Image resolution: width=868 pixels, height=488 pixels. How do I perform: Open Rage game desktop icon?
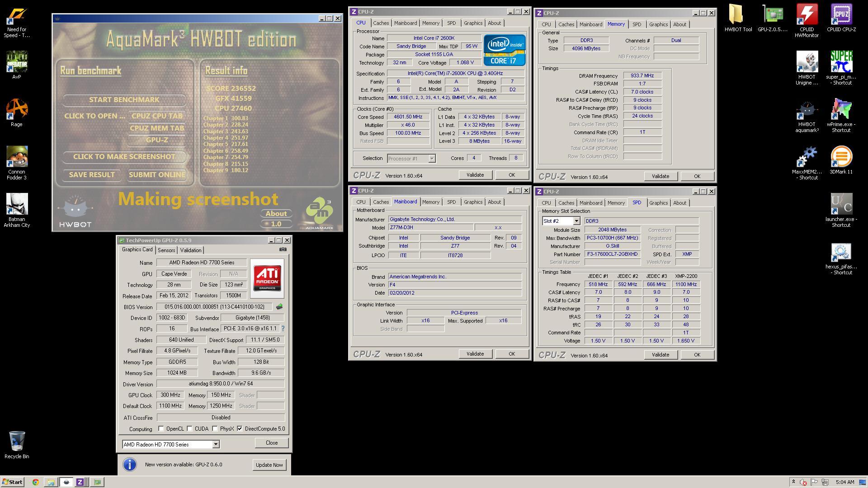click(17, 113)
